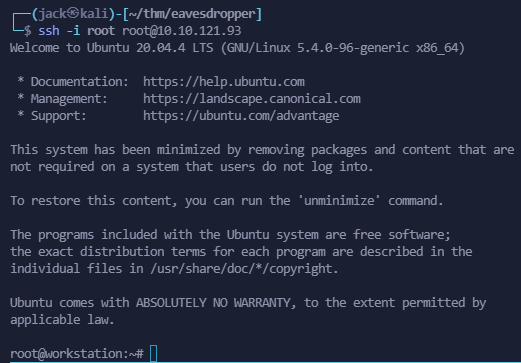Click the Kali skull icon in the prompt
Screen dimensions: 521x363
click(x=73, y=13)
